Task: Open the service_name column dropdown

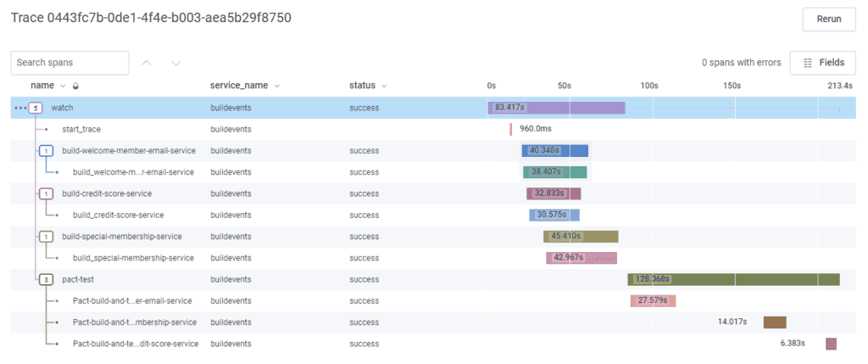Action: [x=277, y=86]
